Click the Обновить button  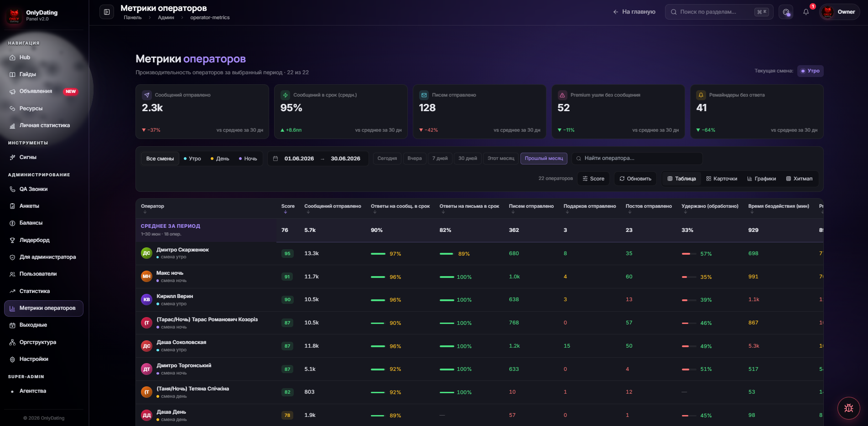tap(635, 179)
